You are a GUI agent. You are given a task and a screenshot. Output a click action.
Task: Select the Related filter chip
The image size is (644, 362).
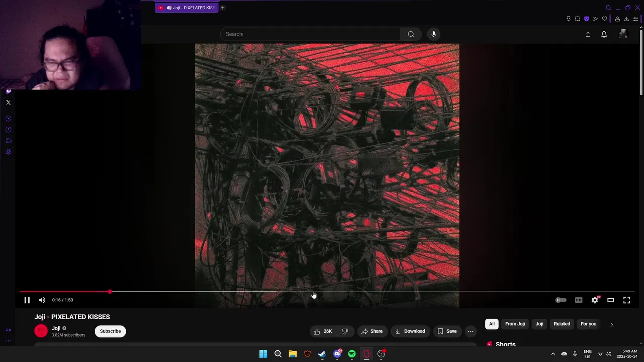[562, 324]
